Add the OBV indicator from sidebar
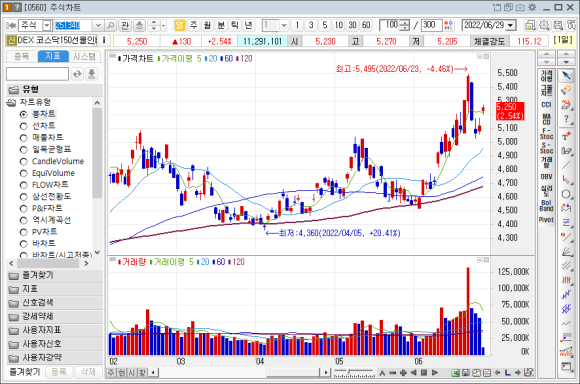 click(546, 176)
